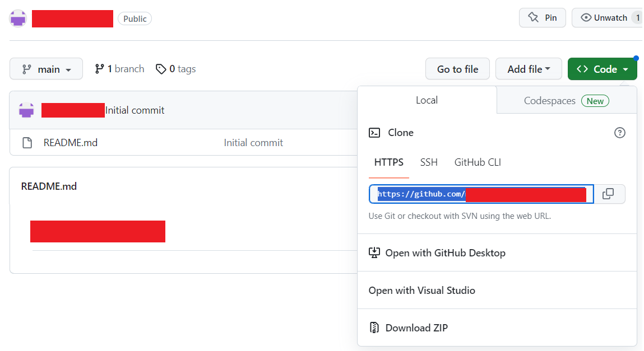
Task: Click the README.md file icon in file list
Action: 27,143
